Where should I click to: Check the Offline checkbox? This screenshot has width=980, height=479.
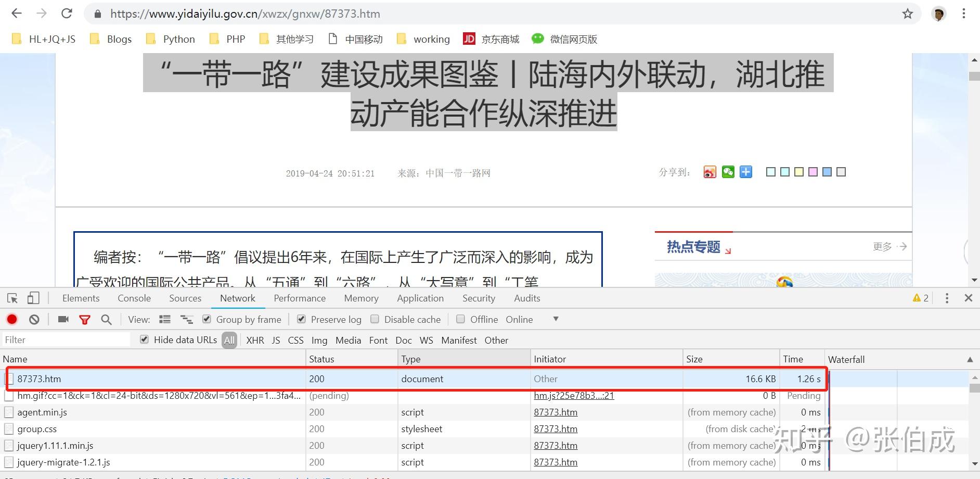click(x=460, y=319)
